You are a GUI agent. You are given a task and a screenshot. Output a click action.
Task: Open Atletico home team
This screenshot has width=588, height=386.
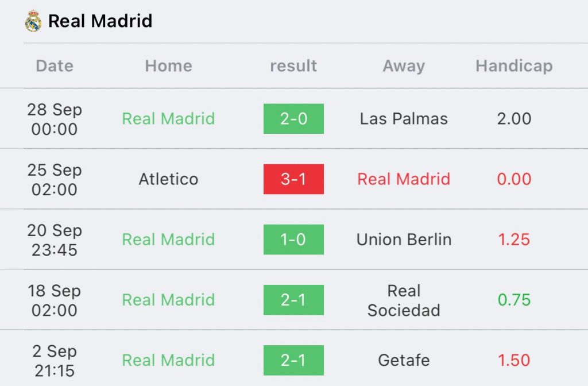tap(168, 179)
